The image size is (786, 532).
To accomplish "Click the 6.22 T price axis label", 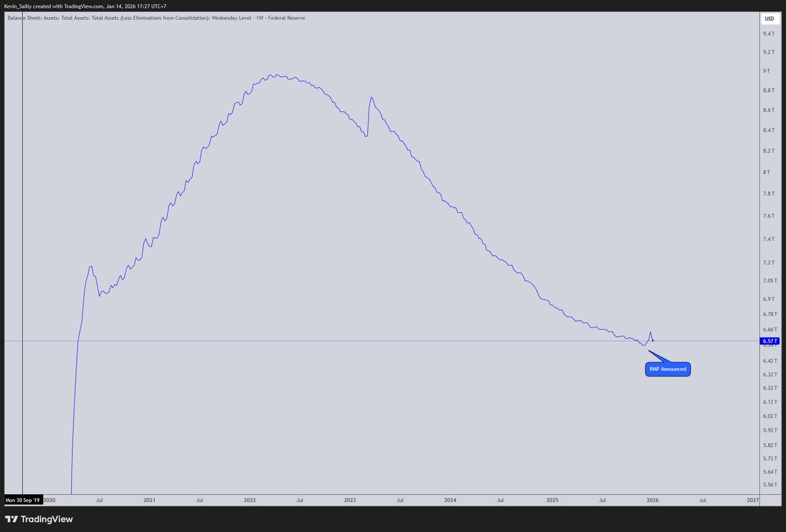I will pos(770,388).
